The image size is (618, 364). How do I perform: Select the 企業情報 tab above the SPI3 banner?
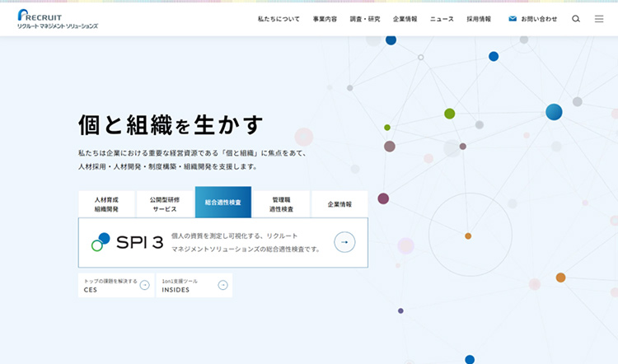339,204
